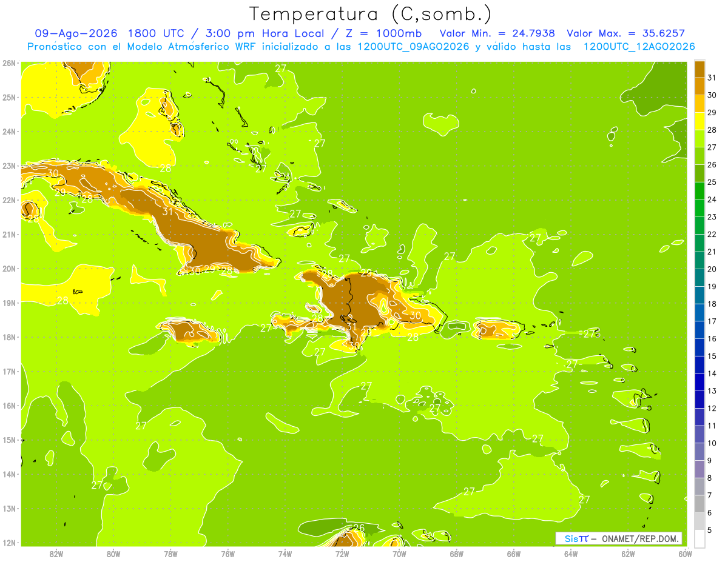Click the "Valor Min. = 24.7938" readout
728x562 pixels.
[x=497, y=33]
